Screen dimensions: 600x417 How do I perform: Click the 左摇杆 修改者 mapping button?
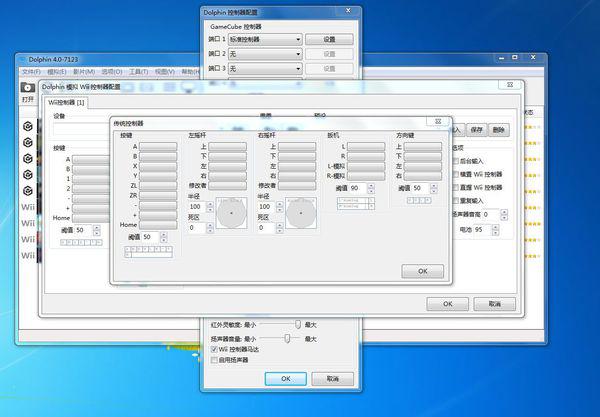click(227, 186)
